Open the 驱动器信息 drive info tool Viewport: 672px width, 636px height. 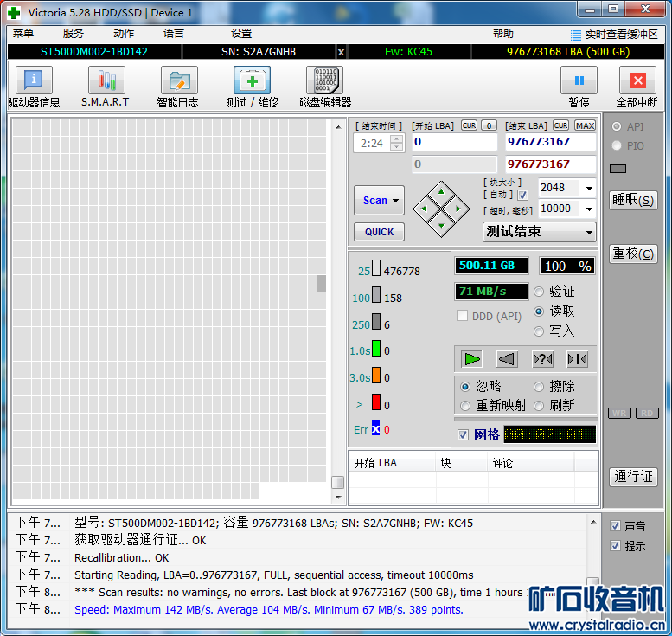pos(34,81)
